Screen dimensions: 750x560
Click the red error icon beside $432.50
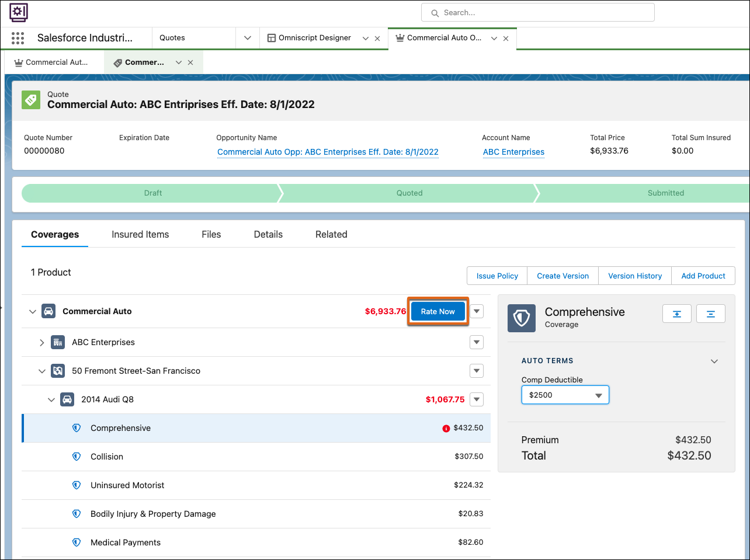(446, 429)
